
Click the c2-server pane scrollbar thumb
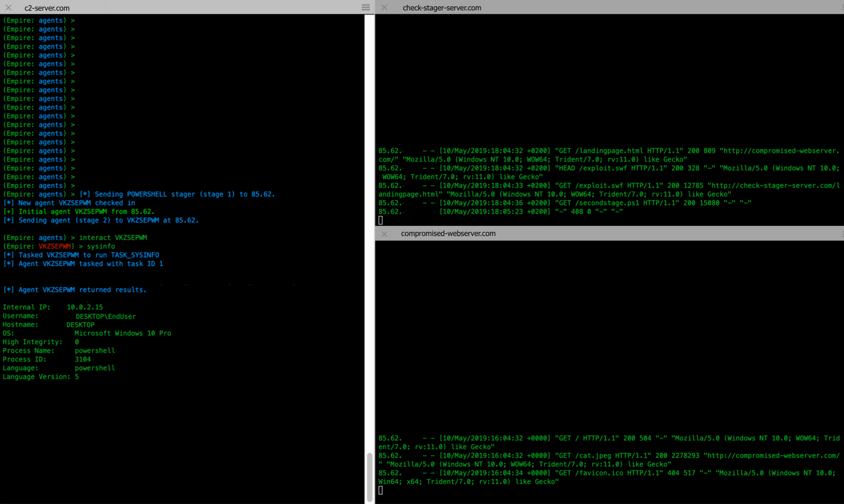(370, 477)
